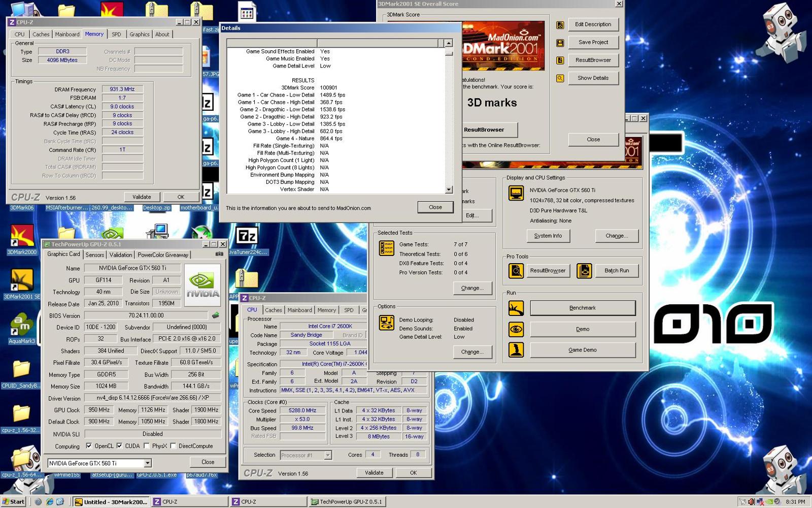Open the GPU selection dropdown in GPU-Z
Screen dimensions: 812x508
[x=147, y=463]
